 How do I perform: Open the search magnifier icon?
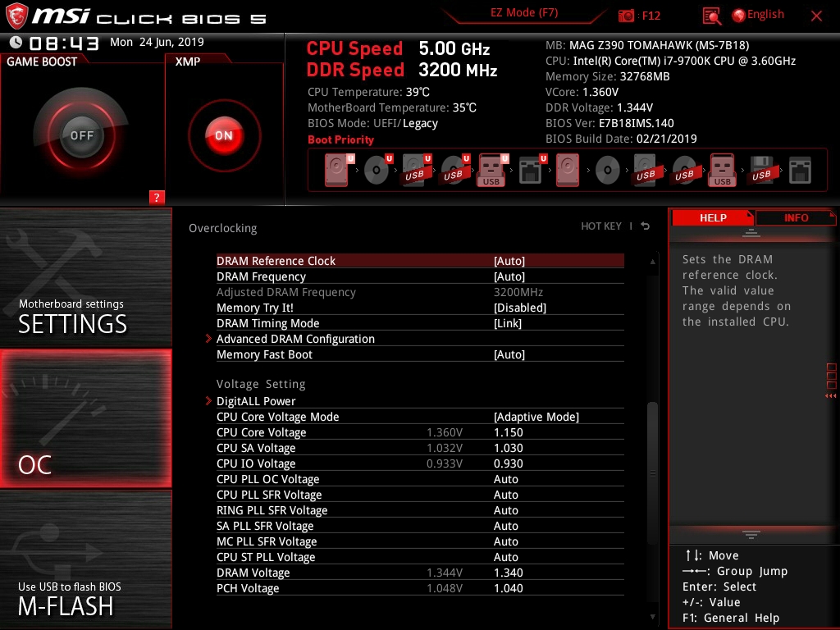point(711,16)
